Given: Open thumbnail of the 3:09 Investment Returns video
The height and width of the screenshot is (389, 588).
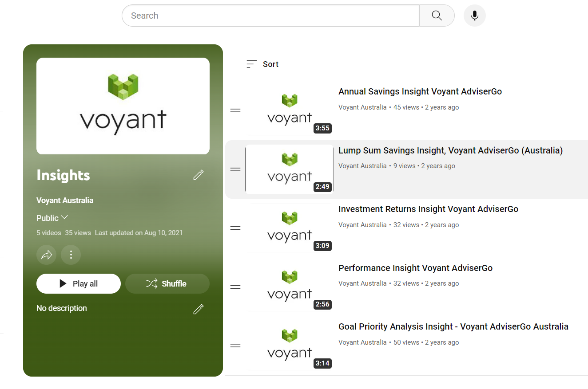Looking at the screenshot, I should tap(290, 228).
